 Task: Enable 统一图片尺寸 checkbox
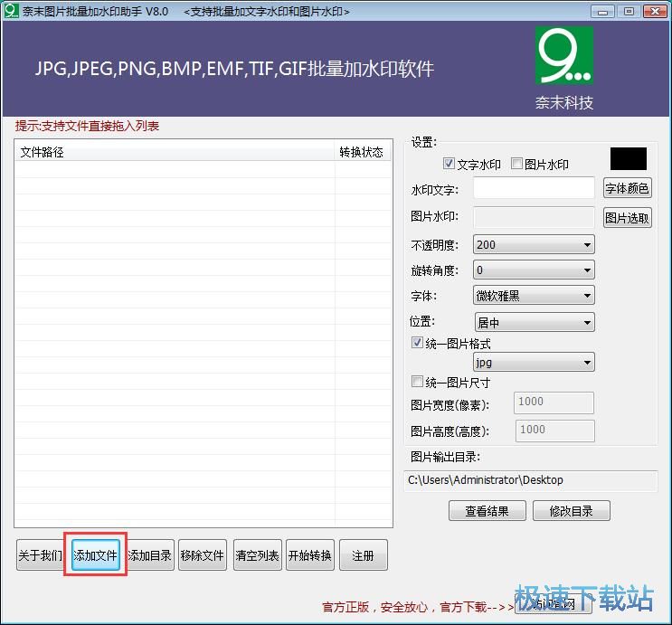[417, 383]
